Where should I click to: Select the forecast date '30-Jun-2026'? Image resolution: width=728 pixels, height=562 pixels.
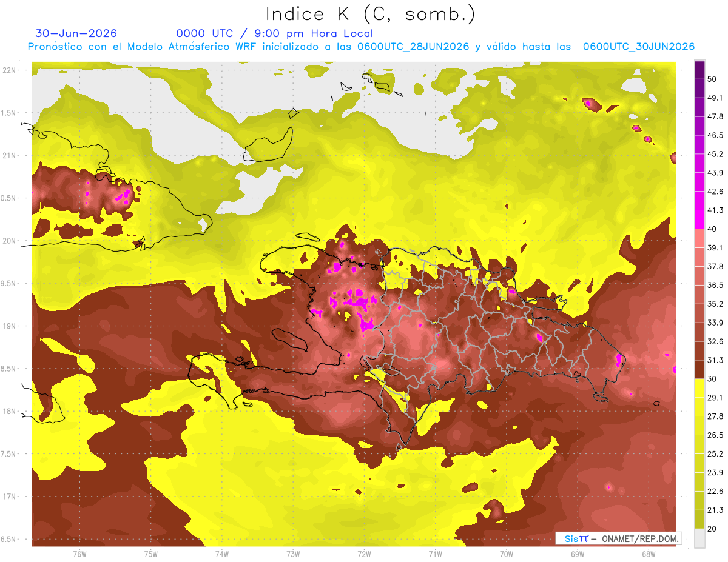pos(76,33)
